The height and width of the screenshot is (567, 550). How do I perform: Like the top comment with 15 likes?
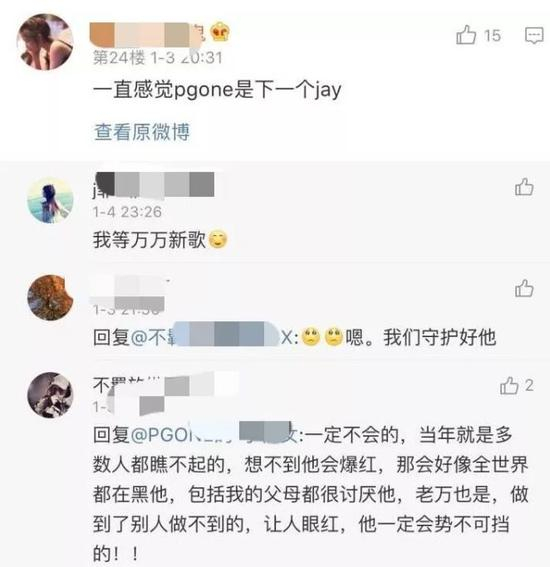click(x=466, y=35)
